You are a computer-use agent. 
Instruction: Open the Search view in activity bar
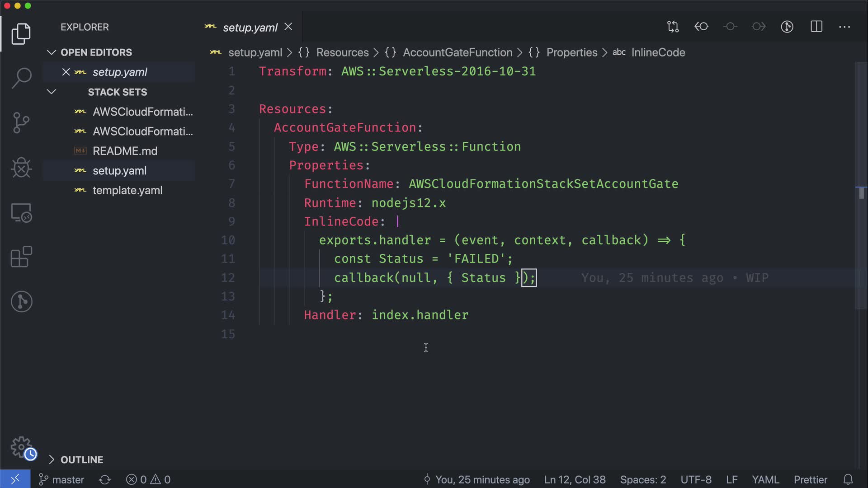21,78
